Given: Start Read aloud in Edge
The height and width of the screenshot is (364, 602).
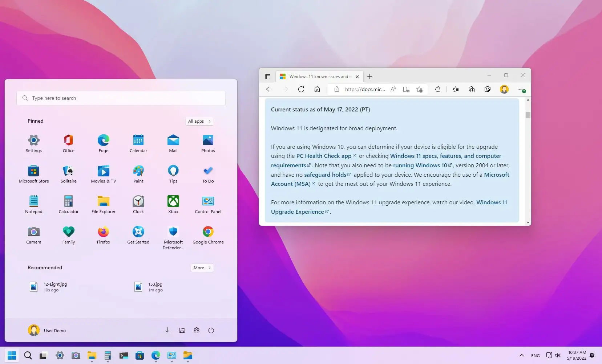Looking at the screenshot, I should pos(393,89).
